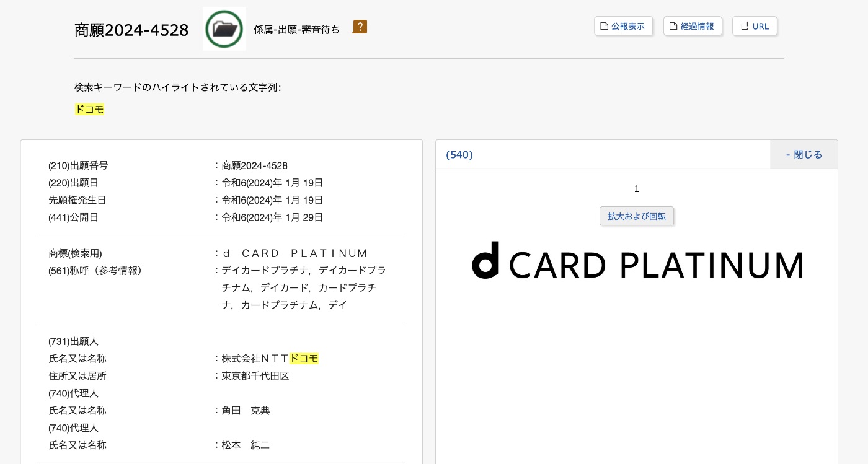
Task: Click the status text 係属-出願-審査待ち
Action: (x=297, y=29)
